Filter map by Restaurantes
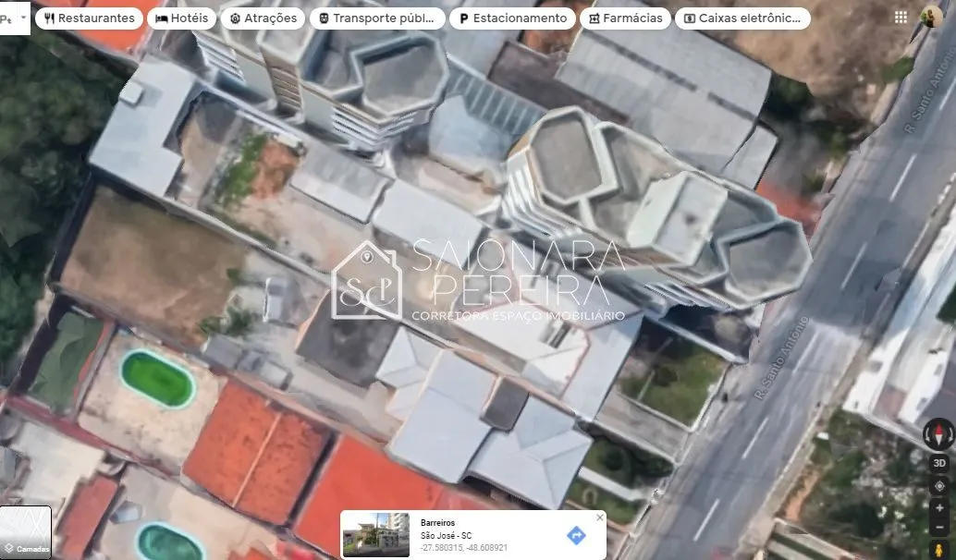 pos(89,18)
